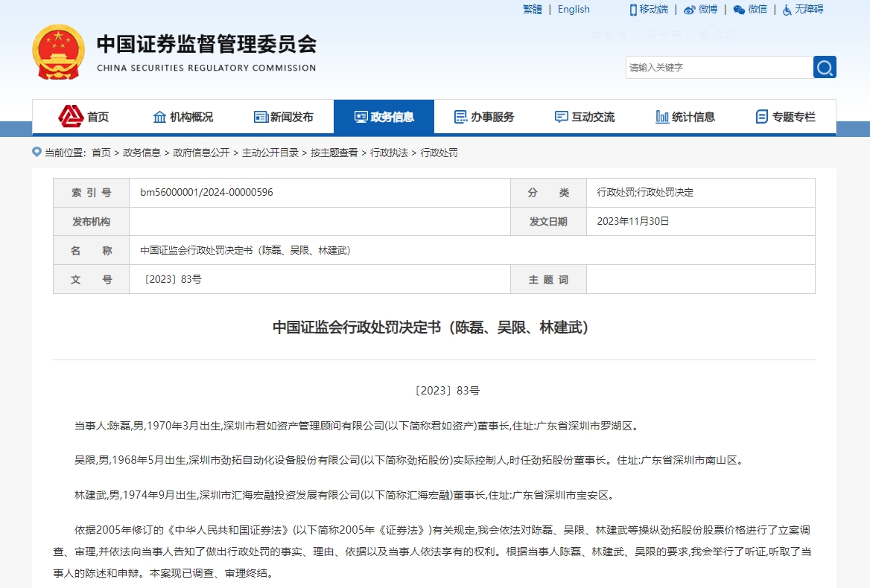Image resolution: width=870 pixels, height=588 pixels.
Task: Switch to traditional Chinese via 繁體
Action: (532, 9)
